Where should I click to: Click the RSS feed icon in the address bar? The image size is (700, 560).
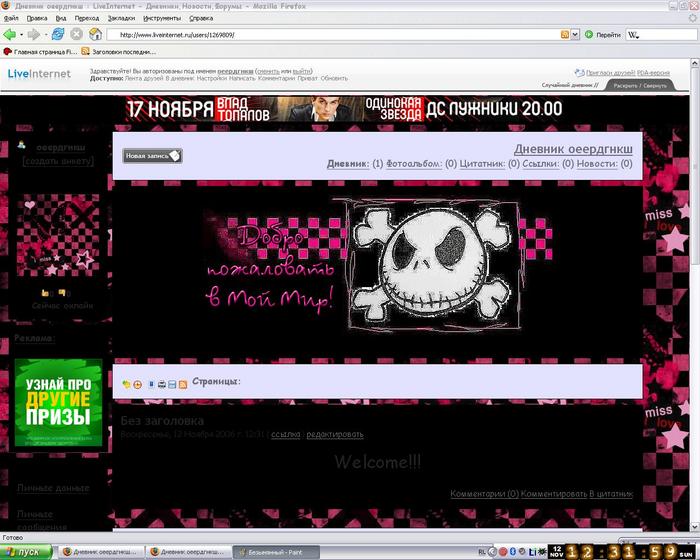[565, 35]
